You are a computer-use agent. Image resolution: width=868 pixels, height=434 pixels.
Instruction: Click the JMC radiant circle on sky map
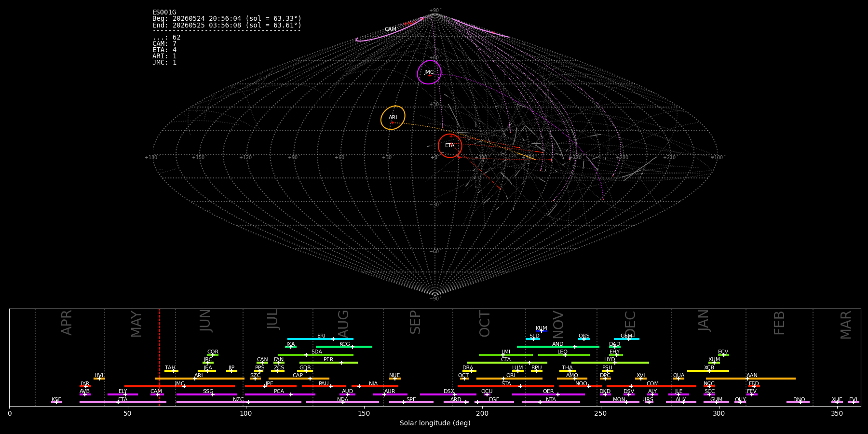[x=429, y=72]
